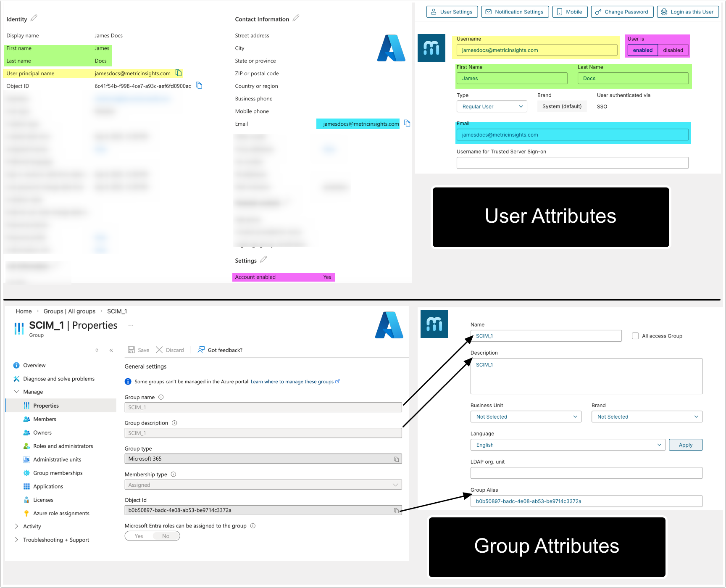Click Got feedback? in the toolbar
This screenshot has height=588, width=726.
pyautogui.click(x=220, y=350)
